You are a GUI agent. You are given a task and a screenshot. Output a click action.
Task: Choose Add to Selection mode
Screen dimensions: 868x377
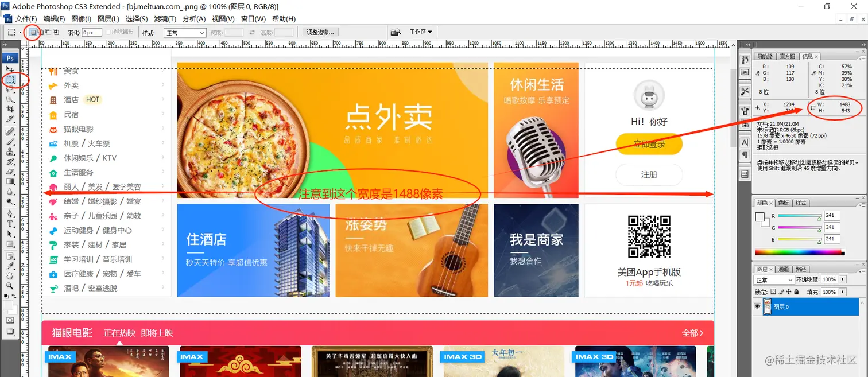[41, 32]
